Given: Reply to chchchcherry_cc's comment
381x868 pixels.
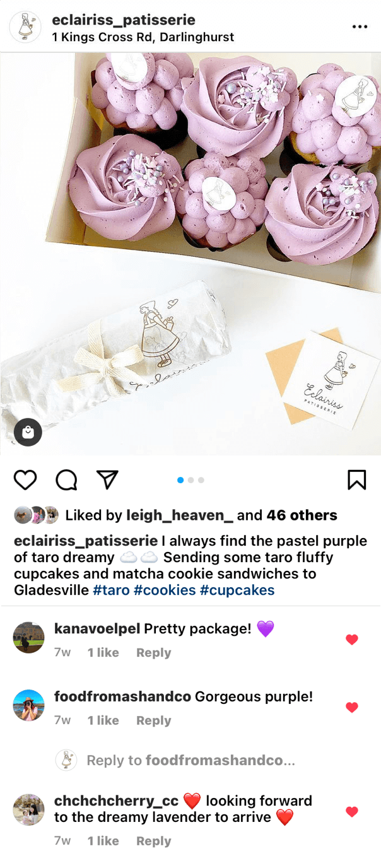Looking at the screenshot, I should tap(153, 841).
